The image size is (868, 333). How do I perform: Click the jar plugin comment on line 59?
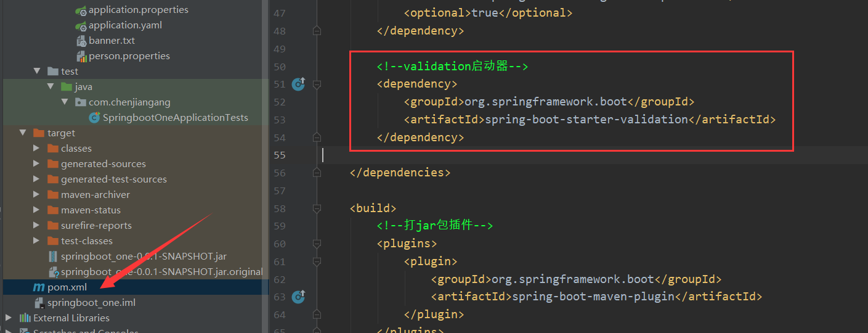click(435, 226)
